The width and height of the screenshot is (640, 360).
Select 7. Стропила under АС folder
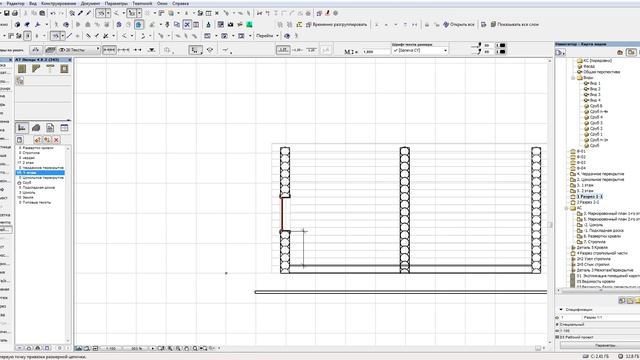pos(591,242)
